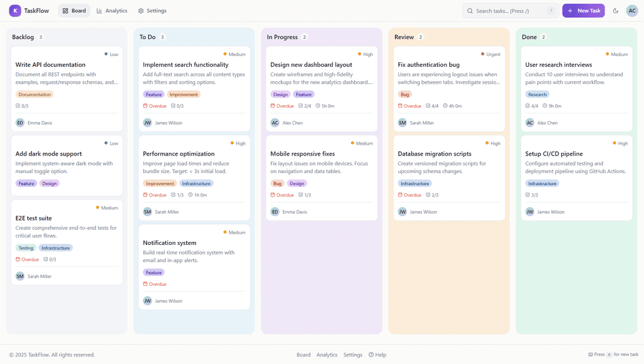The height and width of the screenshot is (364, 644).
Task: Click the TaskFlow purple K logo
Action: tap(15, 11)
